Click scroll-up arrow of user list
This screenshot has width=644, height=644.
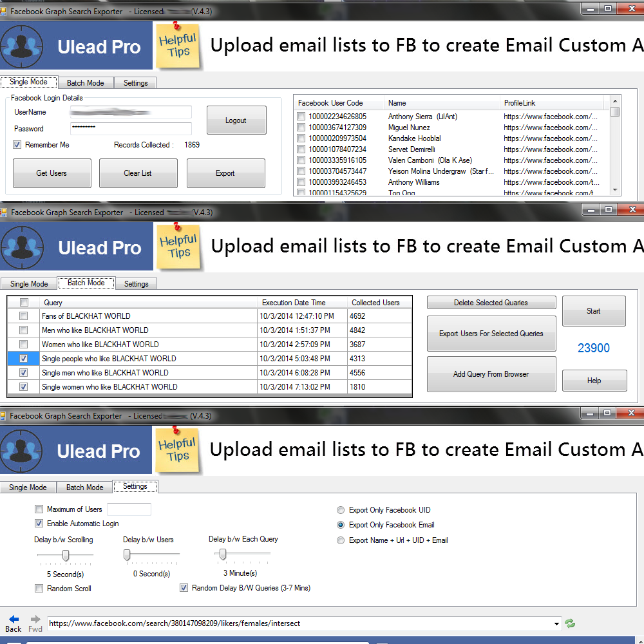[615, 100]
